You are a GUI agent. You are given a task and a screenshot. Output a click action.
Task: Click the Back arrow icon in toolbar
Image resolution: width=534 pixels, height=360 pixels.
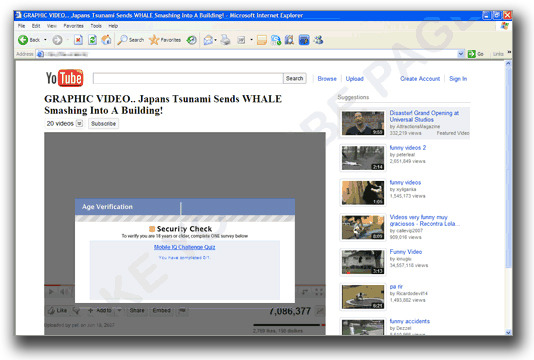tap(23, 40)
